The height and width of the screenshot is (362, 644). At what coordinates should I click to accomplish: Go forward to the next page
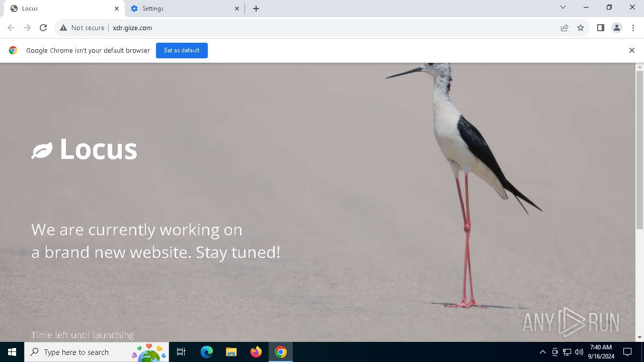coord(27,28)
